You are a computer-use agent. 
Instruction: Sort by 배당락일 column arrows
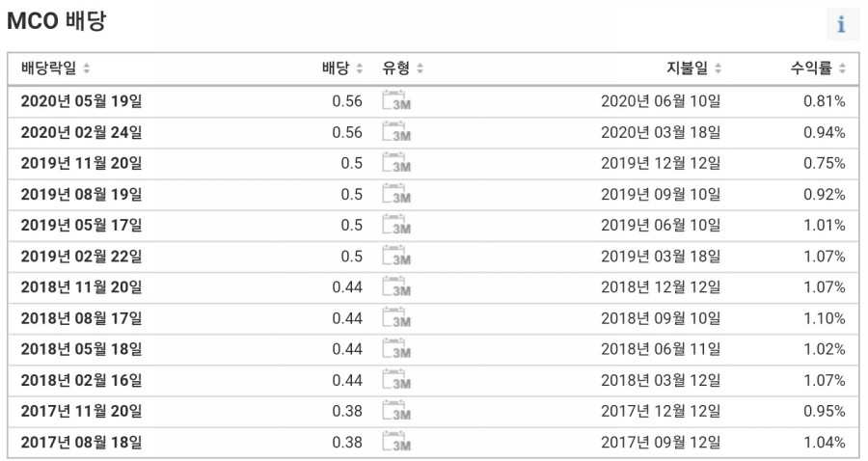(x=87, y=68)
